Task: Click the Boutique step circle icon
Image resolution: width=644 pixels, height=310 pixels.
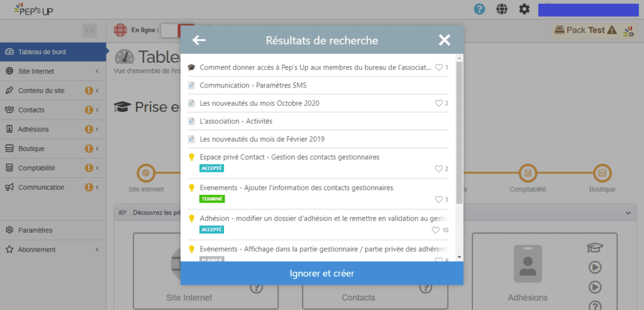Action: click(602, 172)
